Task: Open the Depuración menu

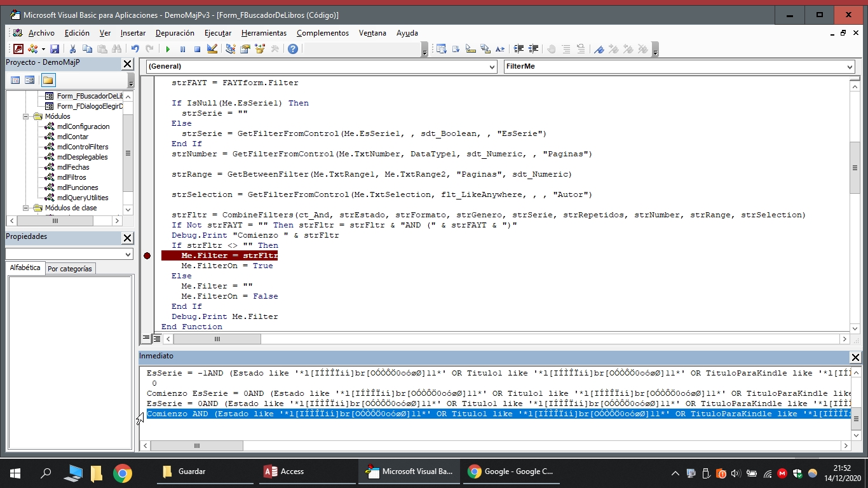Action: click(175, 33)
